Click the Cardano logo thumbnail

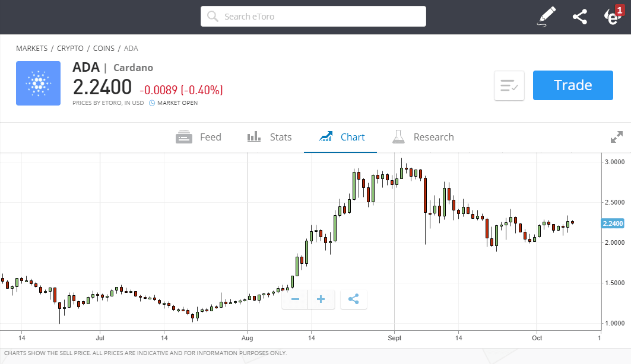coord(38,83)
